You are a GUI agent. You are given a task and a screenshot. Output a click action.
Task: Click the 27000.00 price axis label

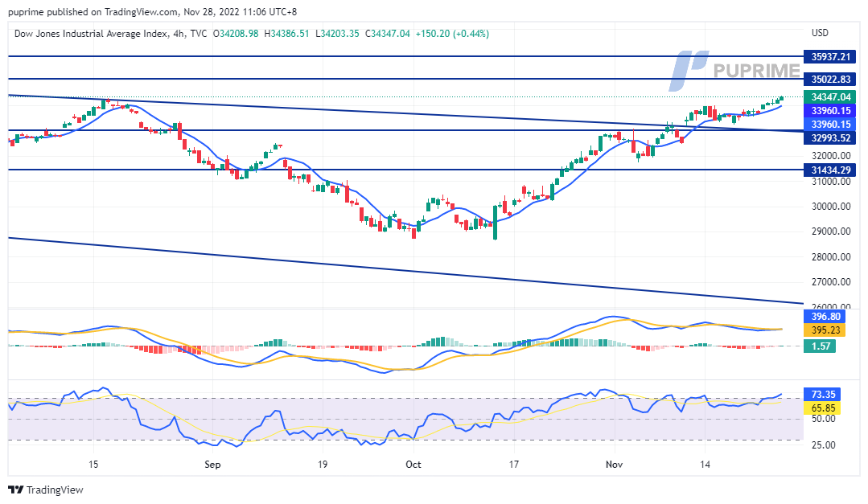point(831,281)
